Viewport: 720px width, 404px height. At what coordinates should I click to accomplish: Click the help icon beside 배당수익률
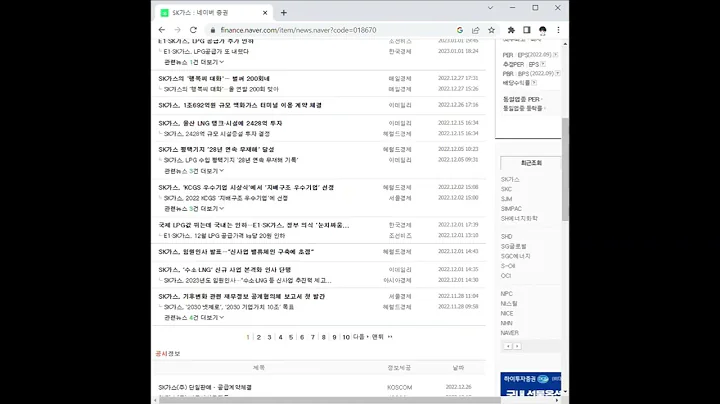point(534,83)
